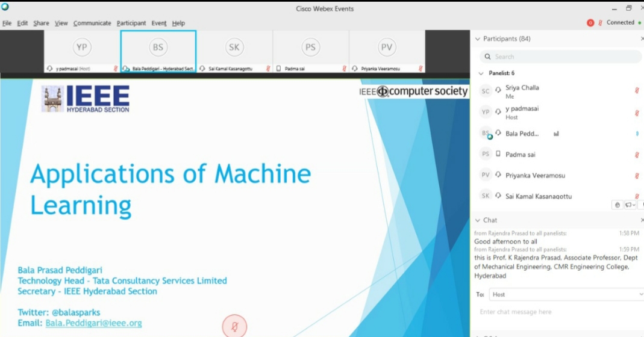Open the Share menu

[41, 23]
